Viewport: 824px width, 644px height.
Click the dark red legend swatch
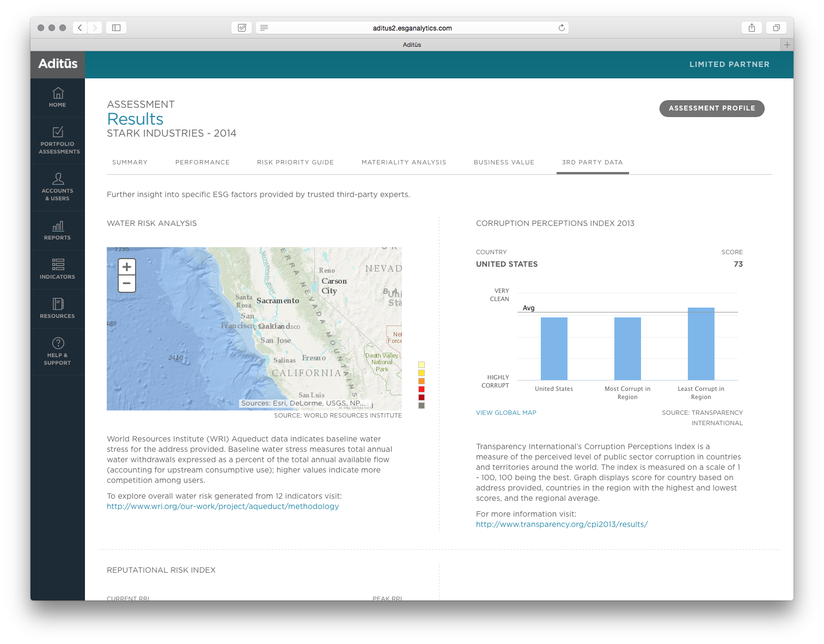coord(422,397)
